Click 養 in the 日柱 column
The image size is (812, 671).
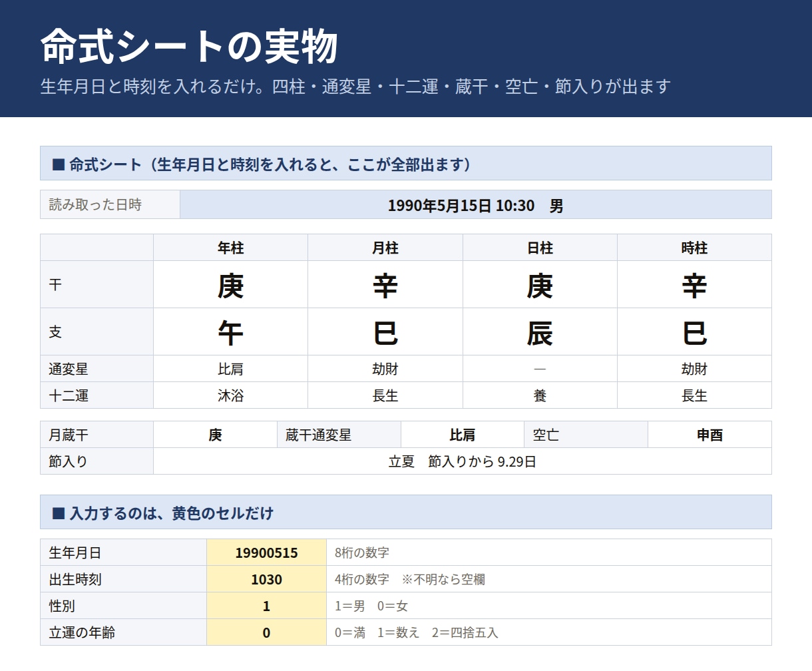(540, 395)
